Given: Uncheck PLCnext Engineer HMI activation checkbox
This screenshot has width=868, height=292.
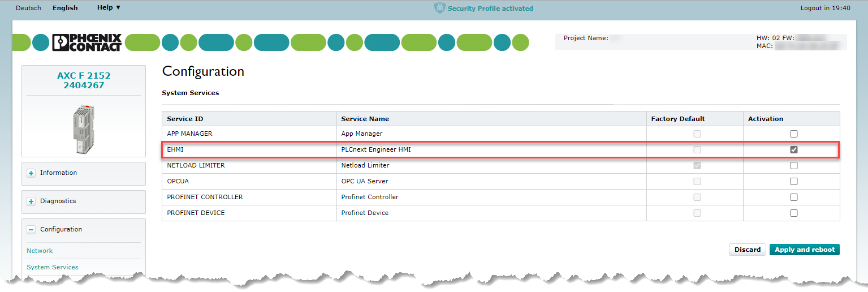Looking at the screenshot, I should [x=794, y=150].
